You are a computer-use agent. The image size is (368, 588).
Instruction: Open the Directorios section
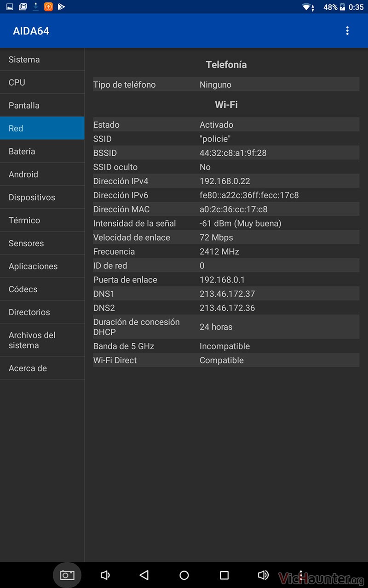(x=42, y=312)
